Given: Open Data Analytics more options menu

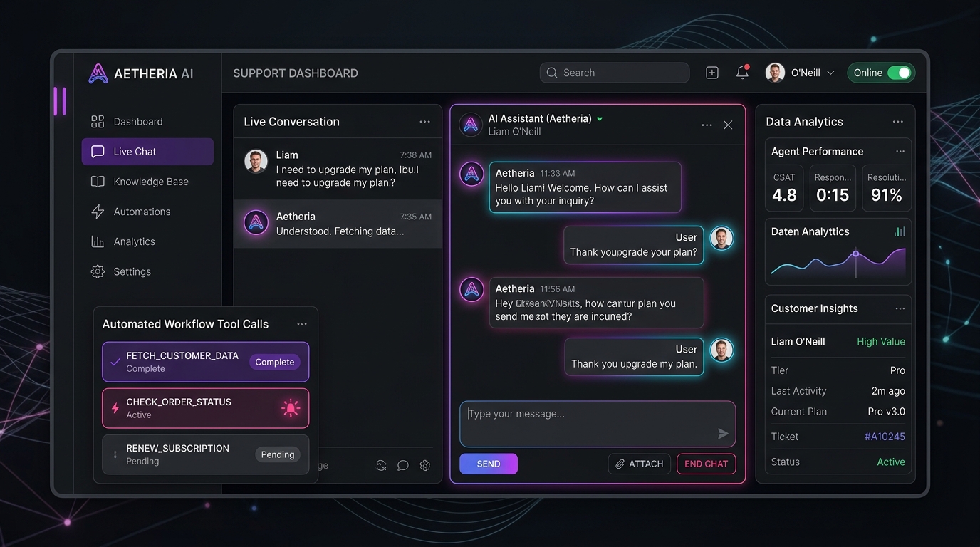Looking at the screenshot, I should 898,122.
